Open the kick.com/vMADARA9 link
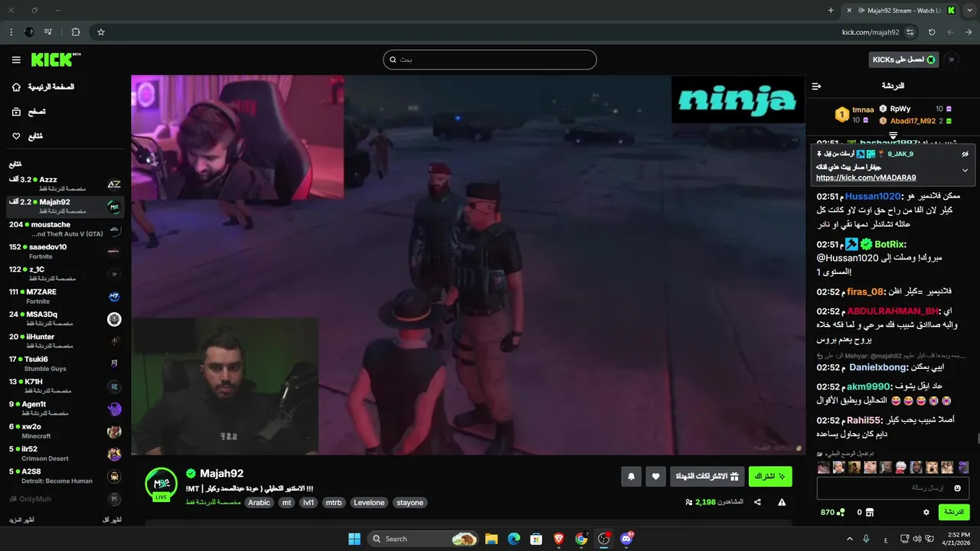 [866, 178]
